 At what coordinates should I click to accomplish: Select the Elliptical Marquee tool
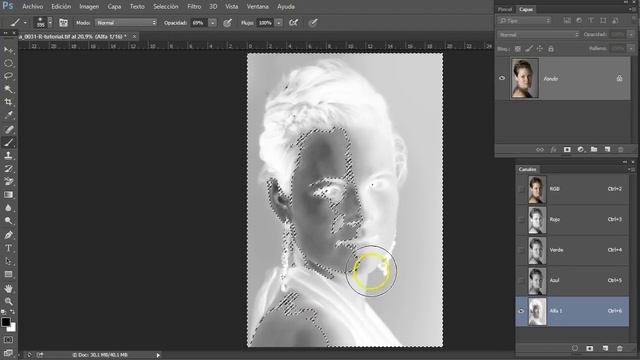8,63
